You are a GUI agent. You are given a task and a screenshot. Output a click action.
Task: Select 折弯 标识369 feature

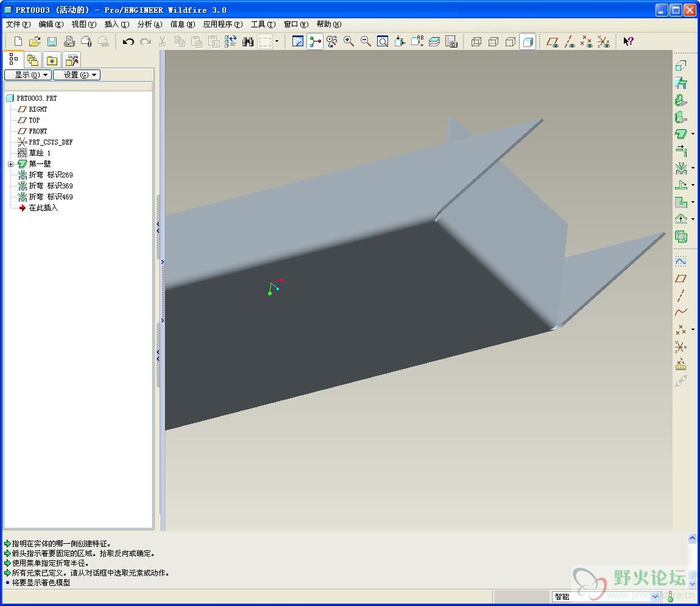pyautogui.click(x=51, y=185)
